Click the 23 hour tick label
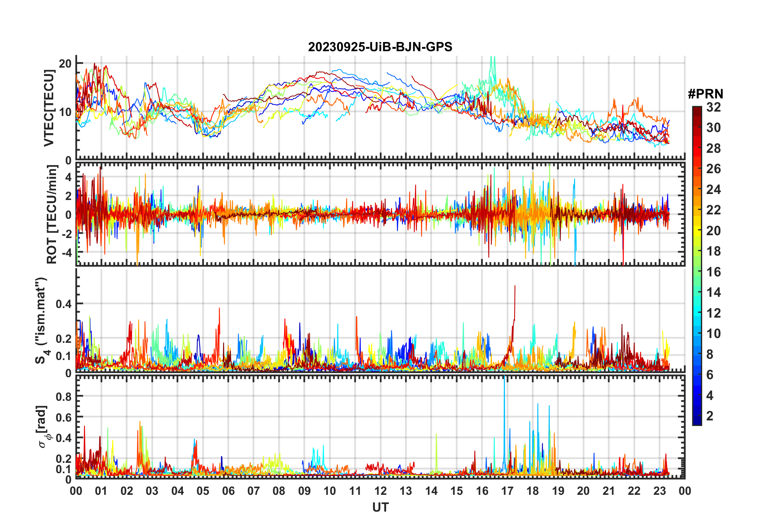This screenshot has height=532, width=761. [659, 491]
